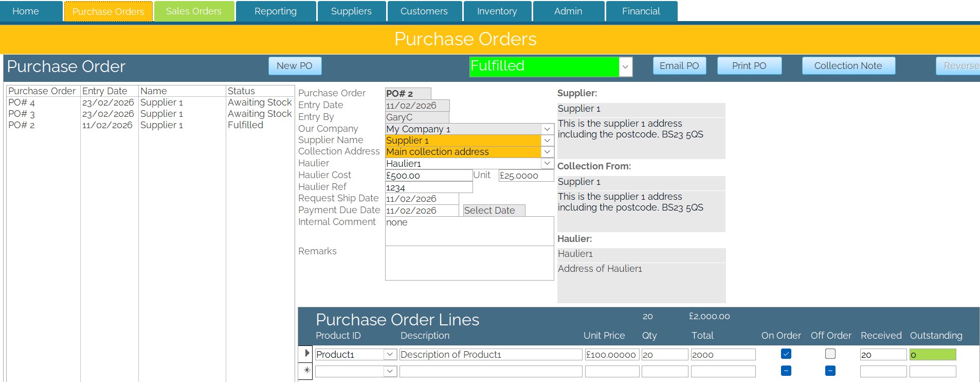Click the Remarks text box
This screenshot has width=980, height=382.
pyautogui.click(x=469, y=263)
